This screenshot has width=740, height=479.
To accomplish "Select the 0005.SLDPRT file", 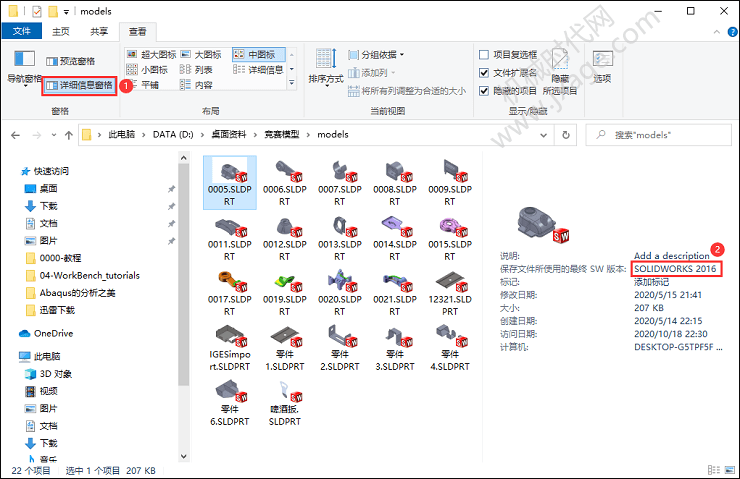I will coord(230,182).
